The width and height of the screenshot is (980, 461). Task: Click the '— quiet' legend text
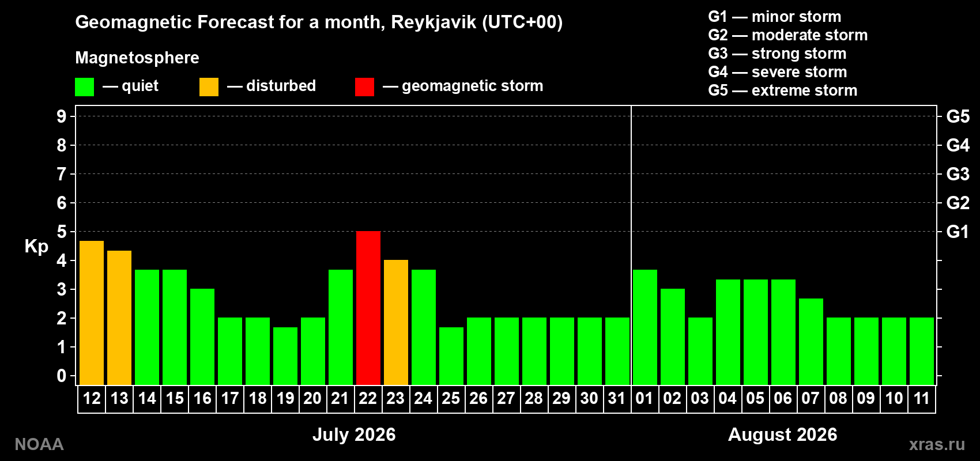(x=130, y=86)
